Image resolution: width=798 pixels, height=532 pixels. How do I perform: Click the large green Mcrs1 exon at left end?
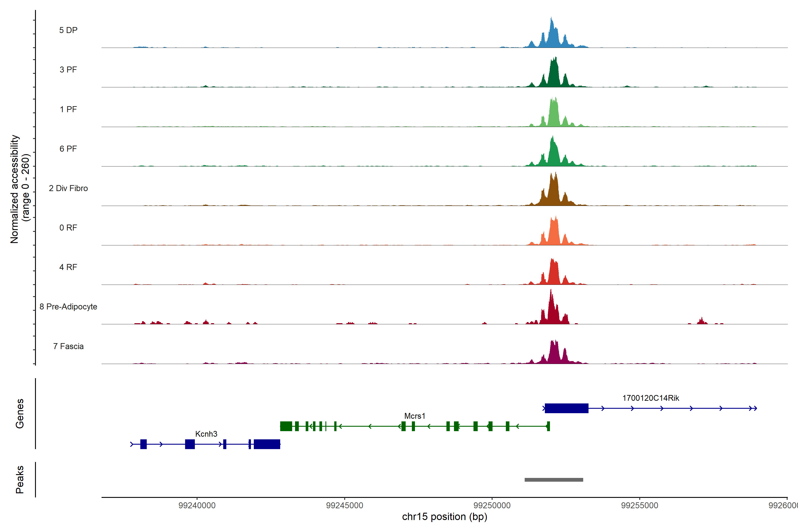(x=286, y=426)
